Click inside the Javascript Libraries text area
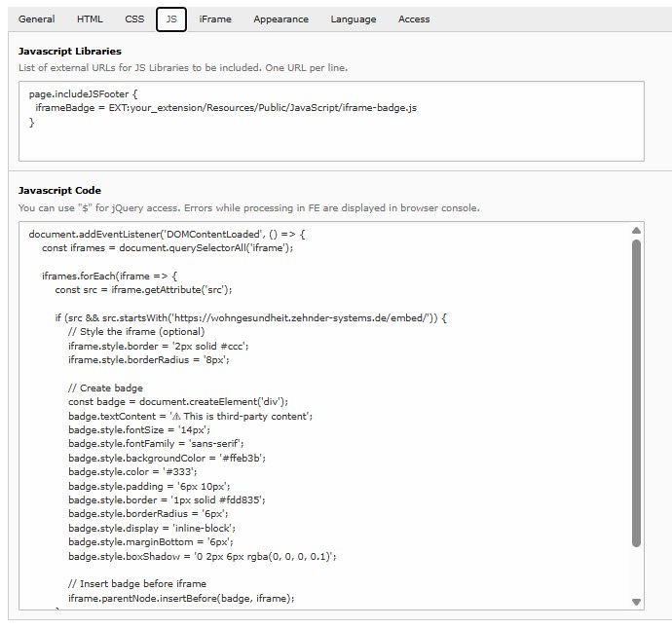 (331, 143)
